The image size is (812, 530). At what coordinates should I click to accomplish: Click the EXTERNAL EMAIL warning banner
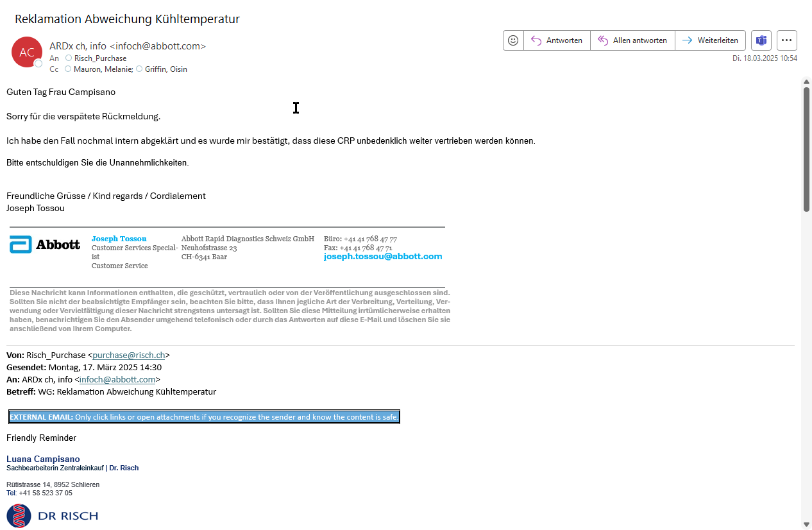click(204, 417)
